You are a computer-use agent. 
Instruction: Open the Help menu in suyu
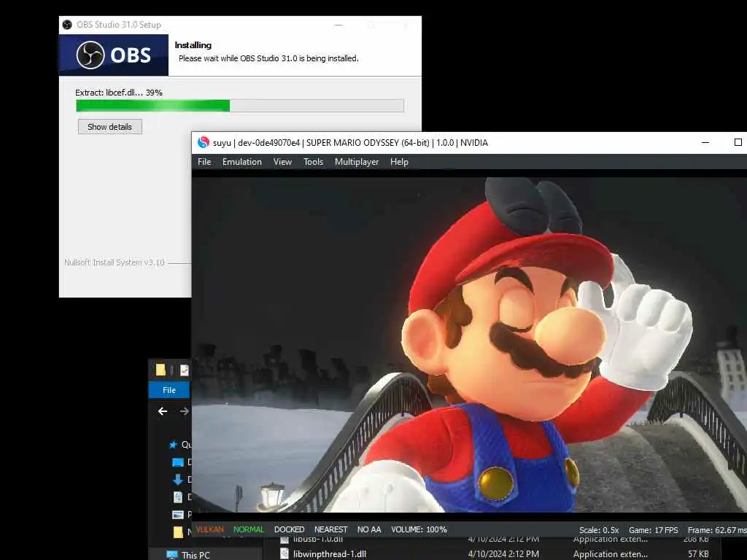click(x=399, y=162)
